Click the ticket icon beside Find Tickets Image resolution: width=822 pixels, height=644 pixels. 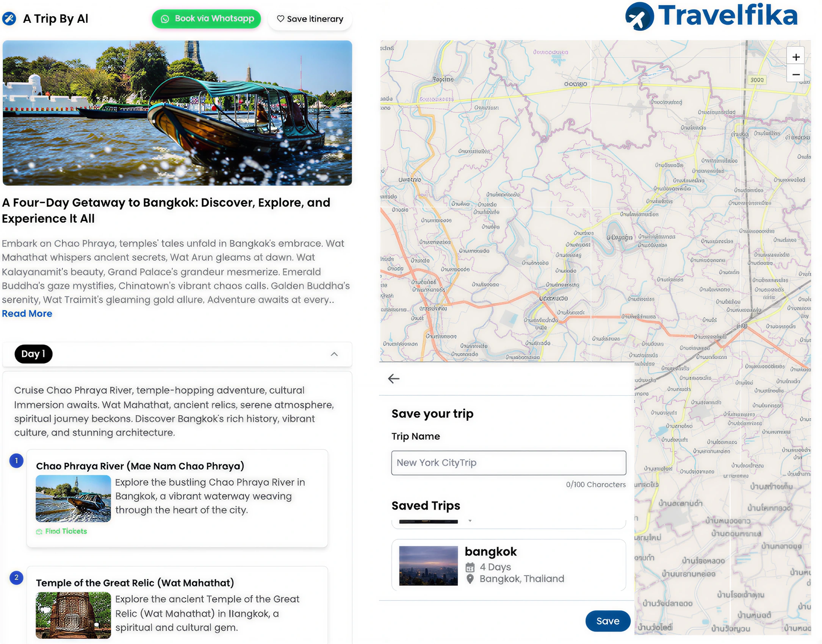[39, 531]
